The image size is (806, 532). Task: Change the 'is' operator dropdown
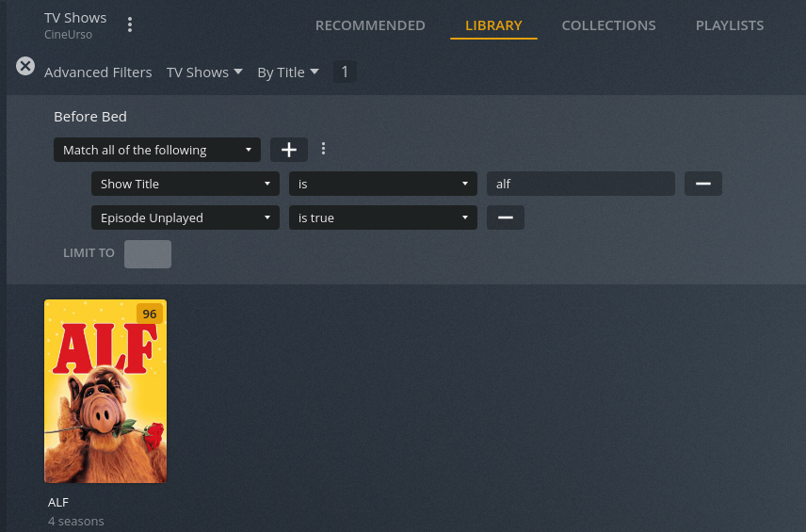point(383,184)
